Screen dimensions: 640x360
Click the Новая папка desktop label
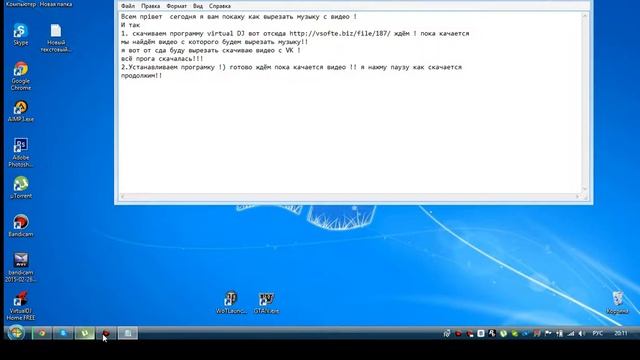pos(56,4)
